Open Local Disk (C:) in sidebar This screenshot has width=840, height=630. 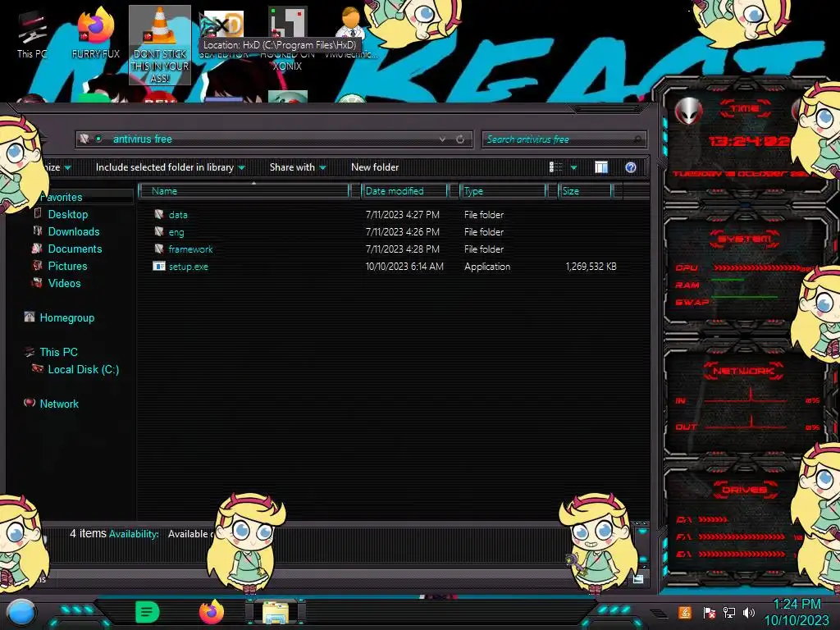pyautogui.click(x=83, y=369)
